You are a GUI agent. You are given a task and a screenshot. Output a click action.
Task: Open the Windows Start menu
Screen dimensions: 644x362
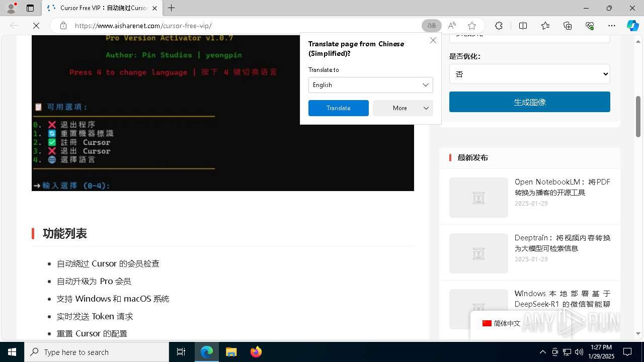click(12, 352)
